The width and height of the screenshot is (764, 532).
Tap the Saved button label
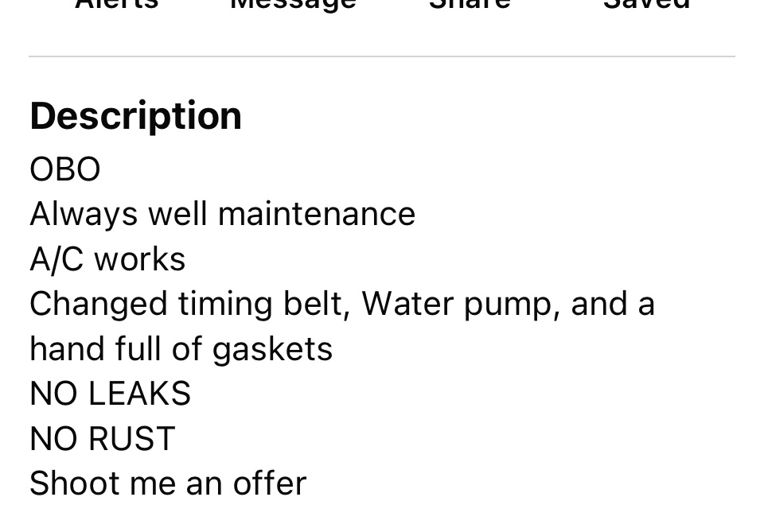click(646, 4)
